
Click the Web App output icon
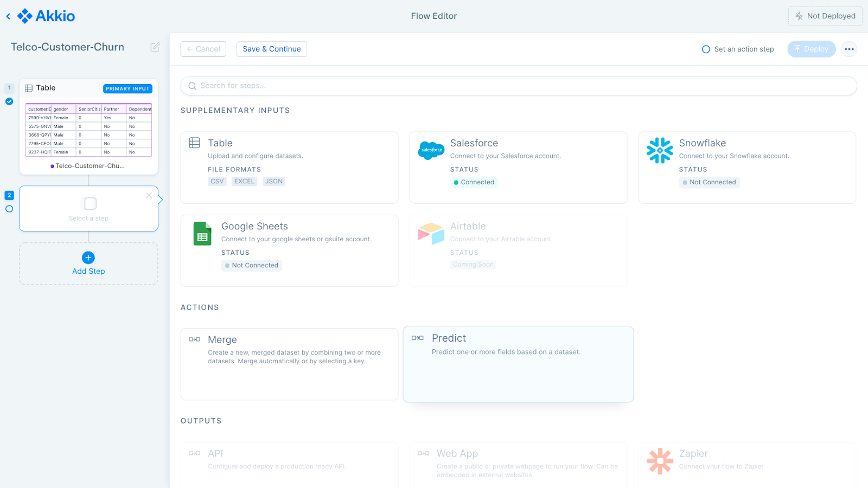click(x=424, y=453)
